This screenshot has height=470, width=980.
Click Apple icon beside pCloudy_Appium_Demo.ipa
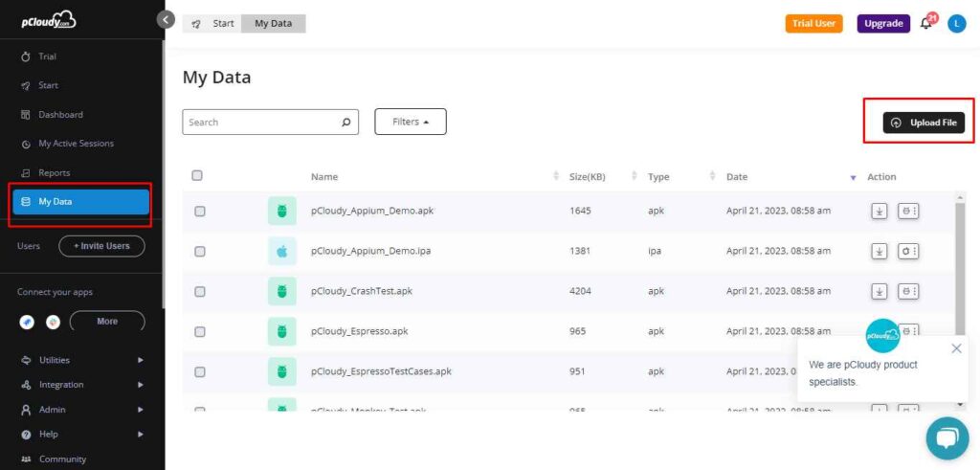(282, 251)
